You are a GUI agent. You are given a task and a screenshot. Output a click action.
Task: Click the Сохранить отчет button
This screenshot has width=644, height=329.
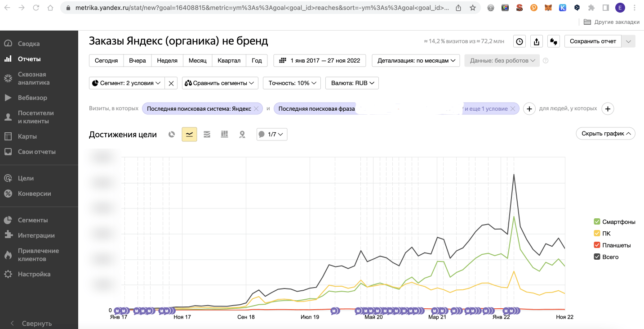pyautogui.click(x=593, y=41)
